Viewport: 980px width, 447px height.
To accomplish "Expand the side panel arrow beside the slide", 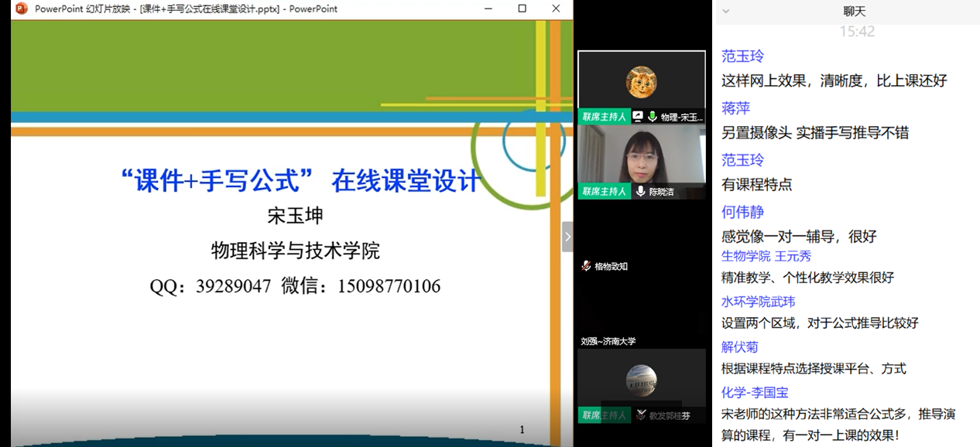I will [567, 237].
